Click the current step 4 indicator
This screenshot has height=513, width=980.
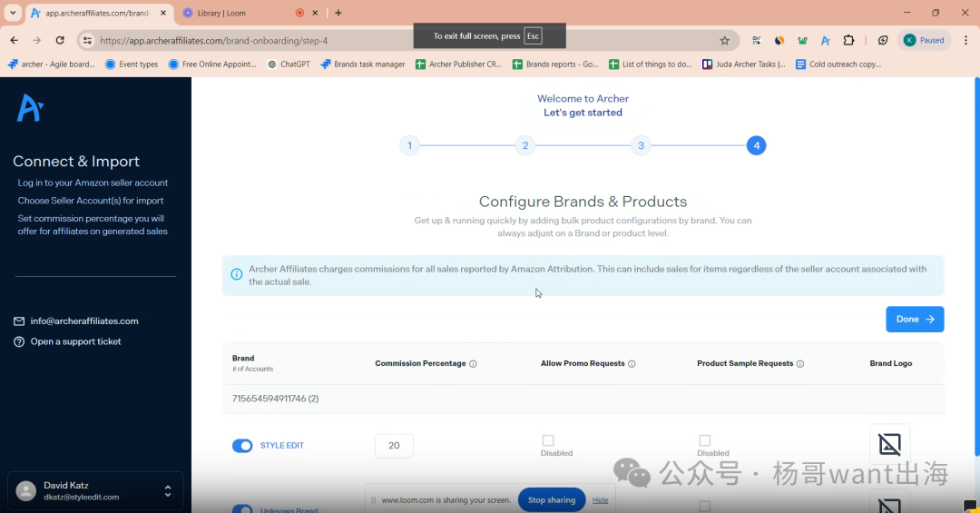click(756, 146)
